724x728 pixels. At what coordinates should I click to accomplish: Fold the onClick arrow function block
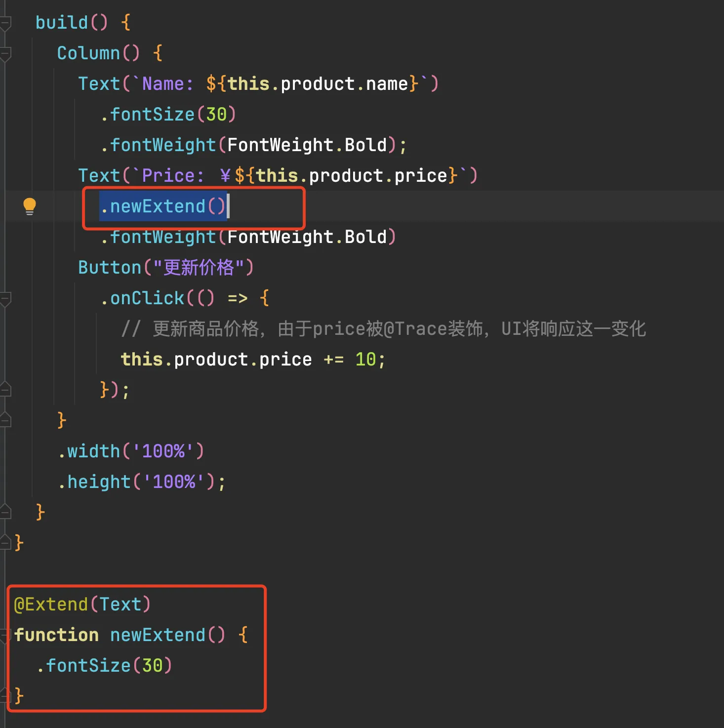click(5, 299)
